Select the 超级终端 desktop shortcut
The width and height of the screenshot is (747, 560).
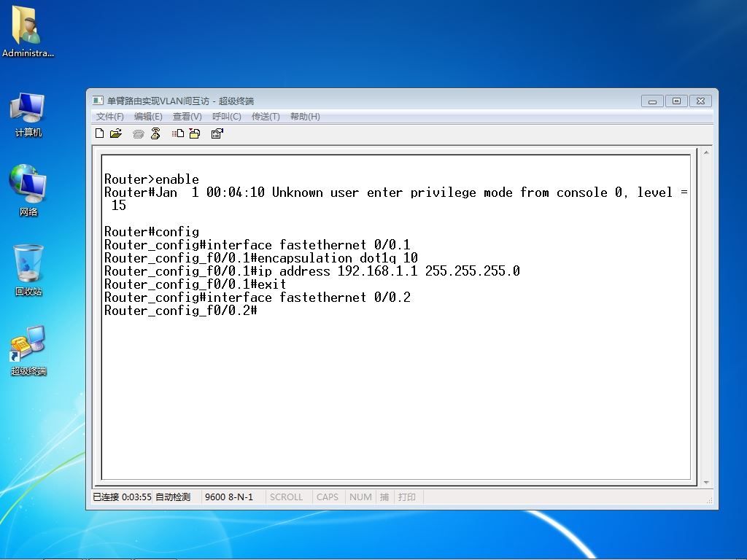tap(28, 351)
